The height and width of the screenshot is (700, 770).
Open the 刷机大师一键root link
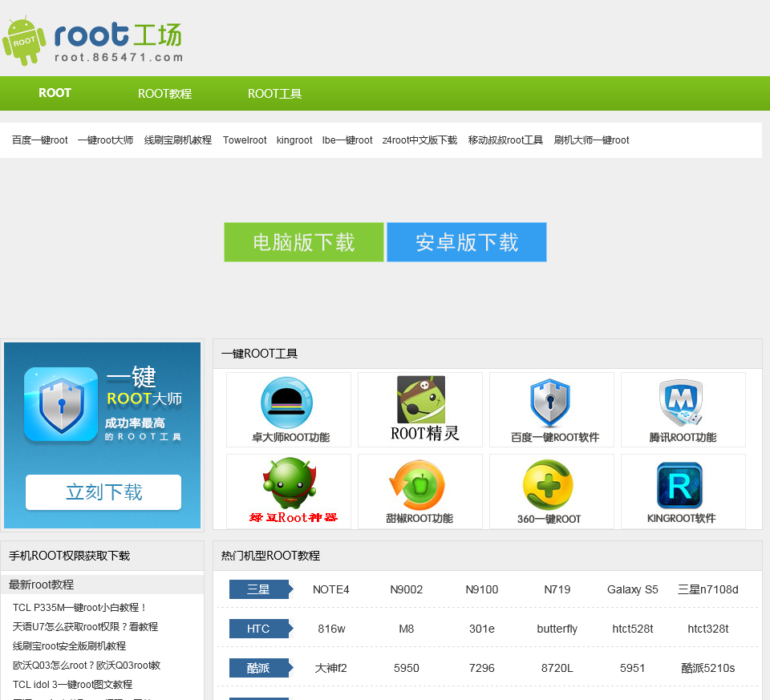(591, 140)
